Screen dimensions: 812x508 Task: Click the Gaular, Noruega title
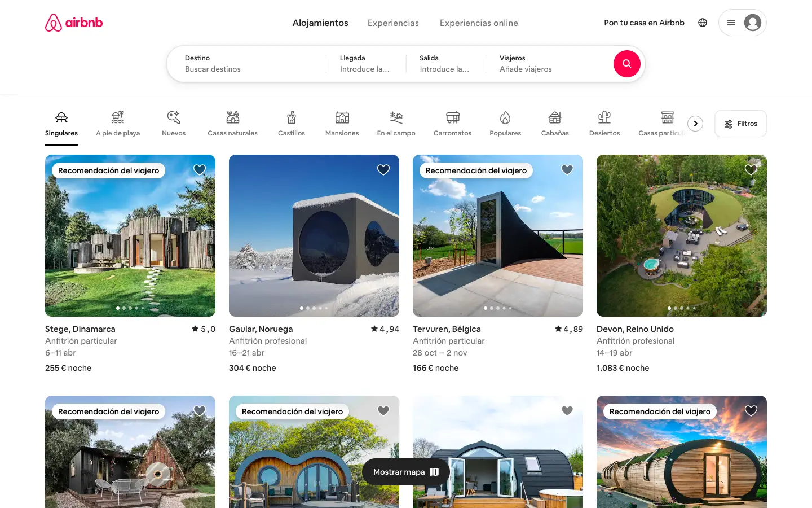pos(261,329)
